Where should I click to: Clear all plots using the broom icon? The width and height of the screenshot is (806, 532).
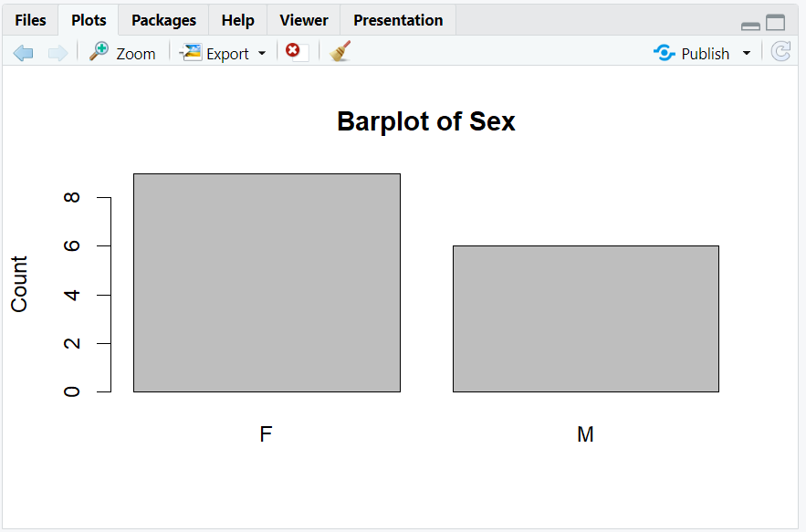coord(339,52)
